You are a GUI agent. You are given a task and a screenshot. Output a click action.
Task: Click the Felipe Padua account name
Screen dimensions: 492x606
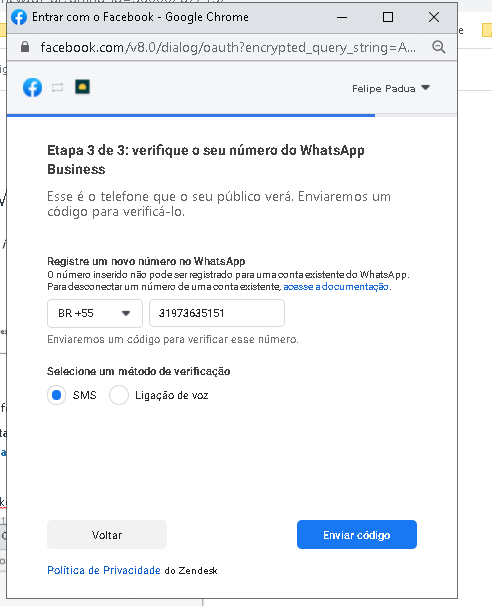pos(383,89)
